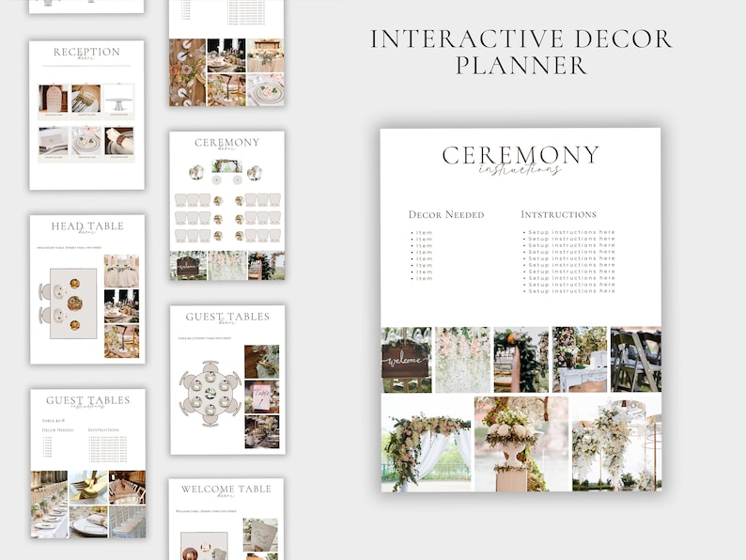This screenshot has height=560, width=746.
Task: Open the top photo collage page thumbnail
Action: coord(226,53)
